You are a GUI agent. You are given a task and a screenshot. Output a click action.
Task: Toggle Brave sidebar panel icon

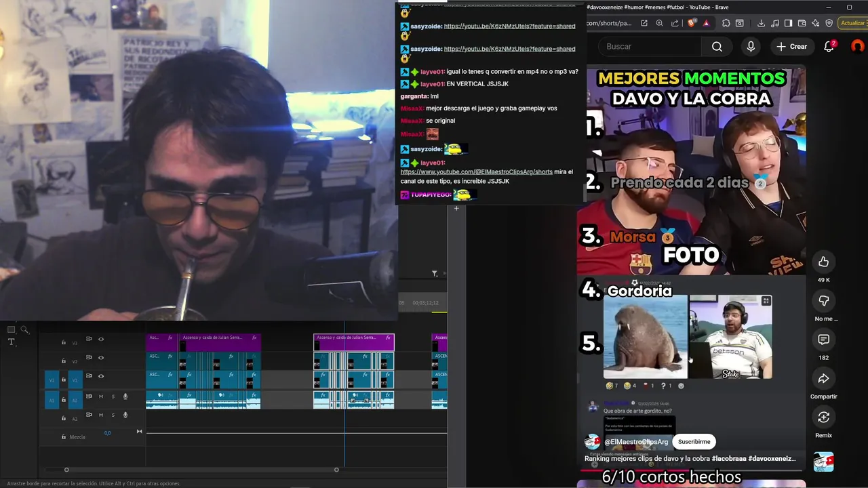(x=788, y=23)
